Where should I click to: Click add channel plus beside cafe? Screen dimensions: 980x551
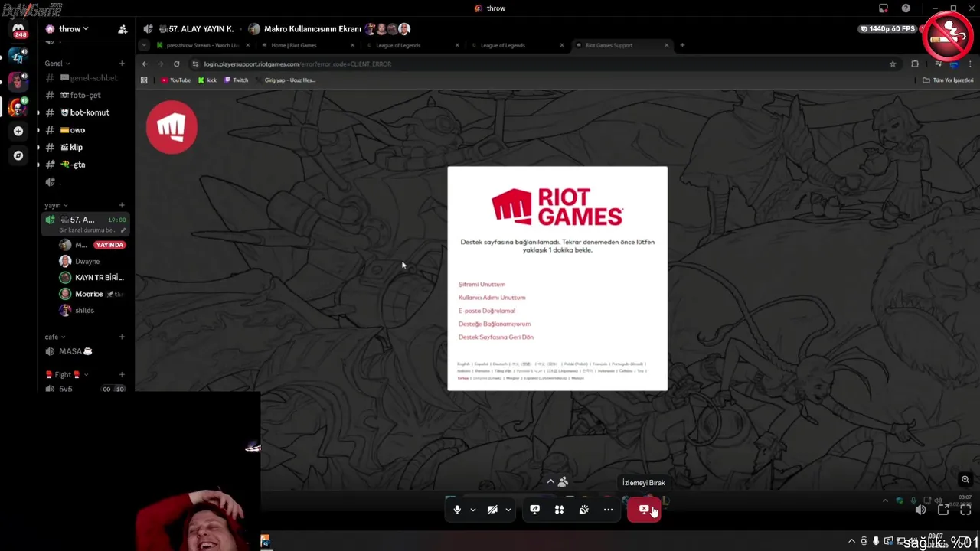click(122, 337)
